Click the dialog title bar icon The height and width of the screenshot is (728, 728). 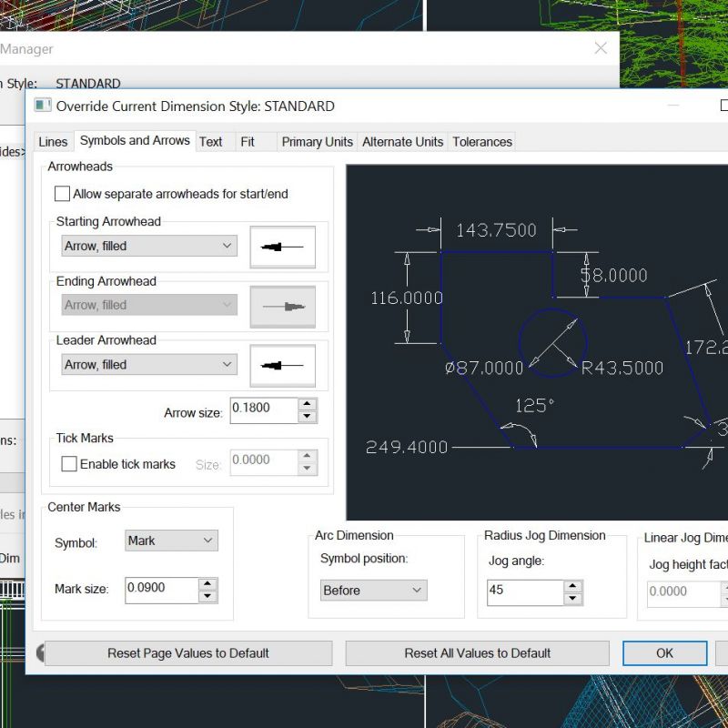(43, 106)
